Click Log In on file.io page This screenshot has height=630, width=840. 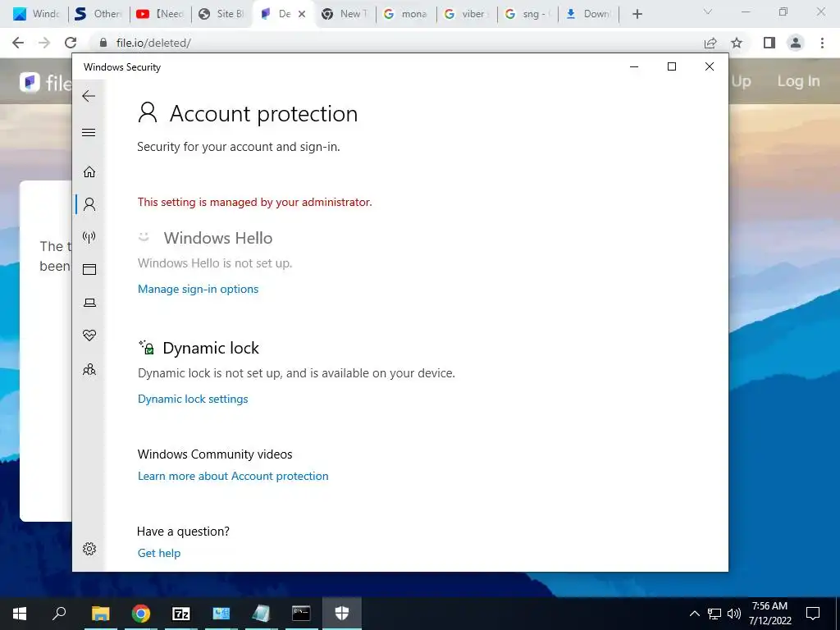[x=798, y=81]
